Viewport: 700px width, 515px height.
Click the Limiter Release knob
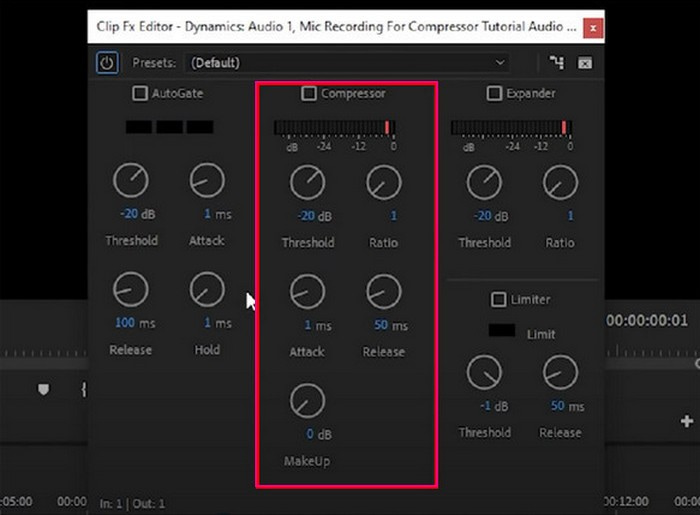click(x=560, y=372)
